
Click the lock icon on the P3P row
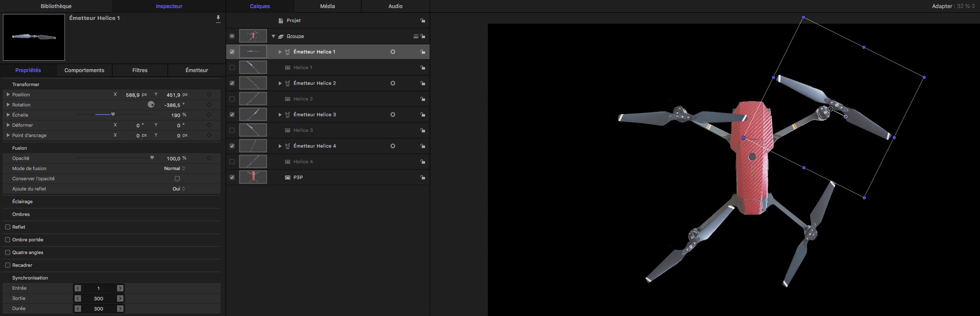point(423,177)
